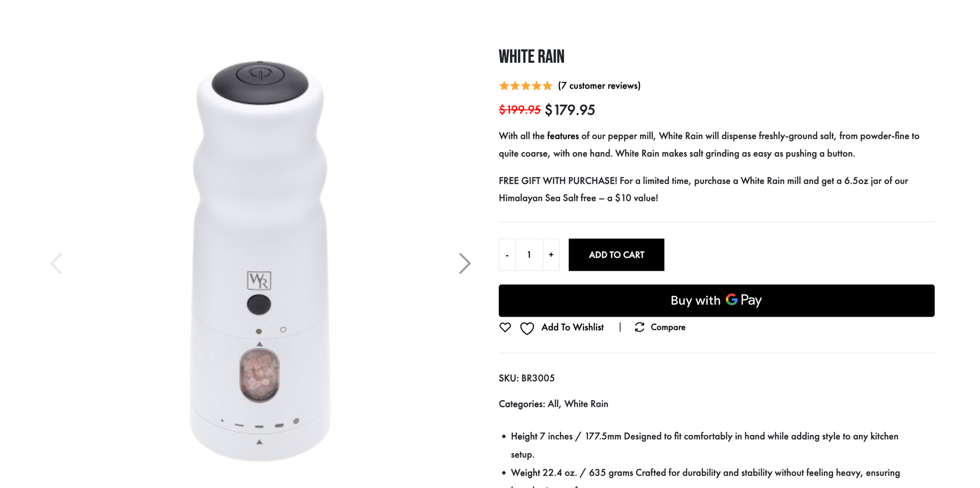Decrease quantity with the minus button

coord(507,255)
